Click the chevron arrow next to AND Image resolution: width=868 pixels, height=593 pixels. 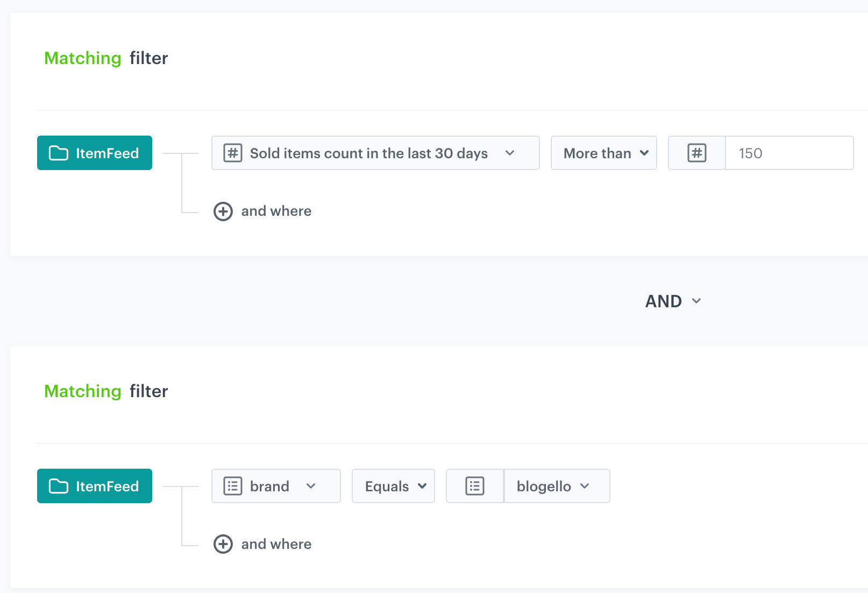tap(696, 301)
